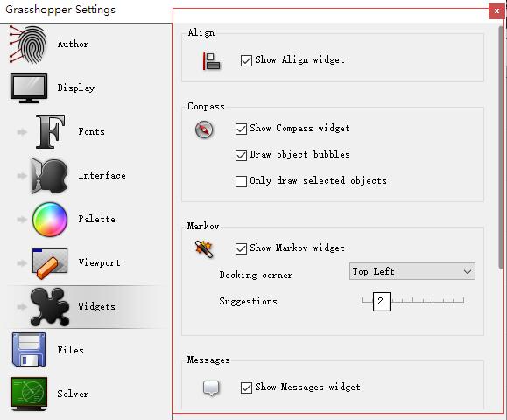This screenshot has width=507, height=420.
Task: Click the Widgets ink splat icon
Action: (49, 306)
